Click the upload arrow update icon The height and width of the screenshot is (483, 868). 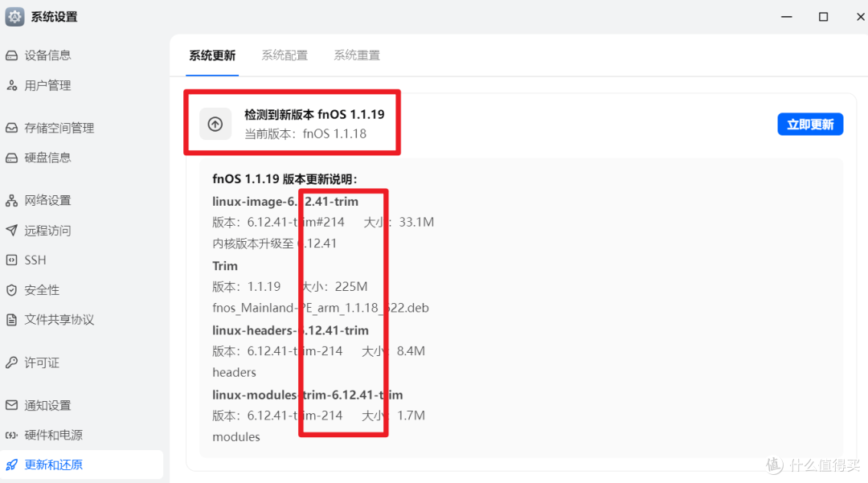click(x=215, y=124)
